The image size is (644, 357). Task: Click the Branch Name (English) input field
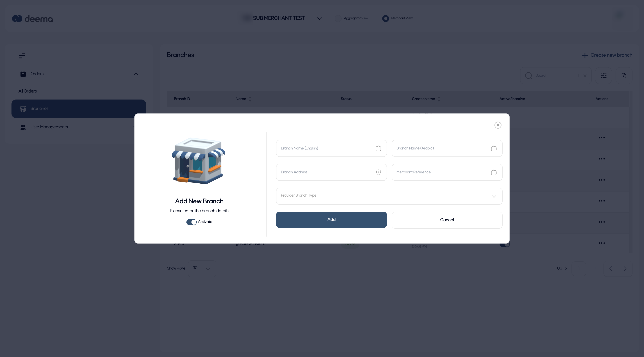323,148
